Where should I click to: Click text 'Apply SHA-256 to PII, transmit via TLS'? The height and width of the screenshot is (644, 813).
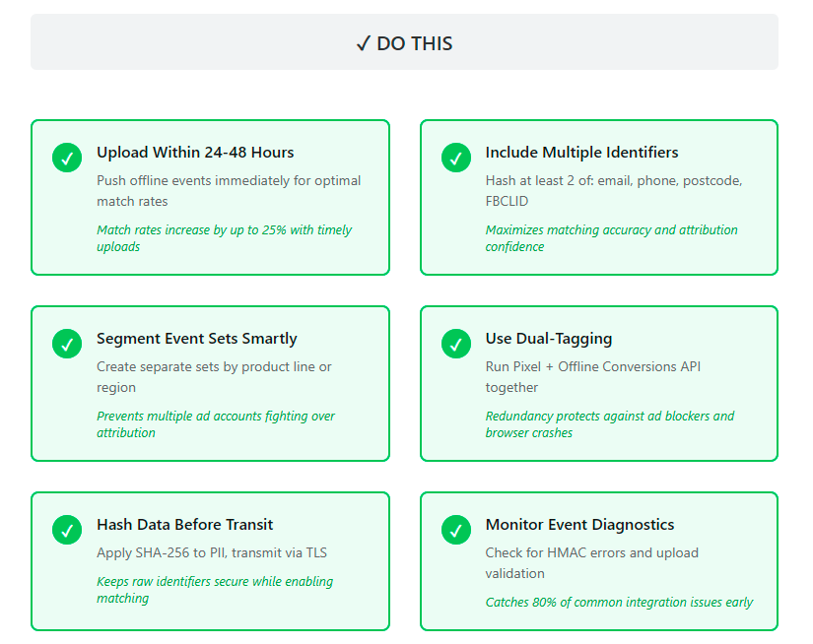coord(212,552)
